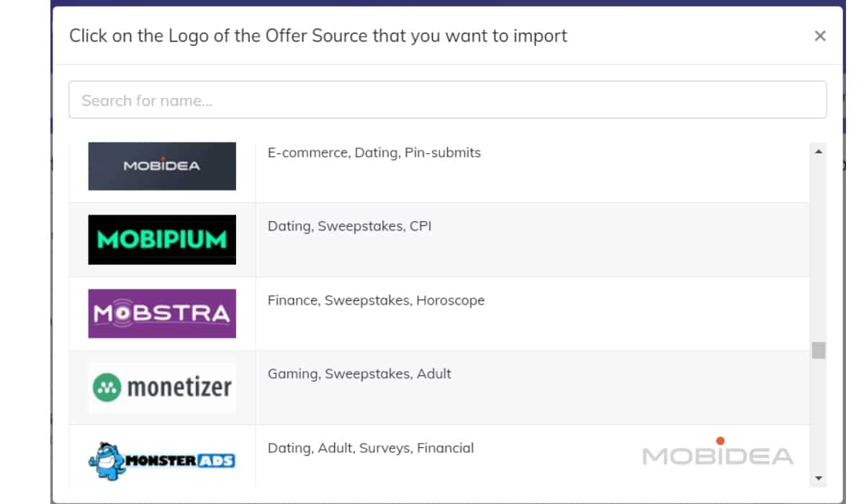Select the MonsterAds logo
The height and width of the screenshot is (504, 864).
(162, 461)
